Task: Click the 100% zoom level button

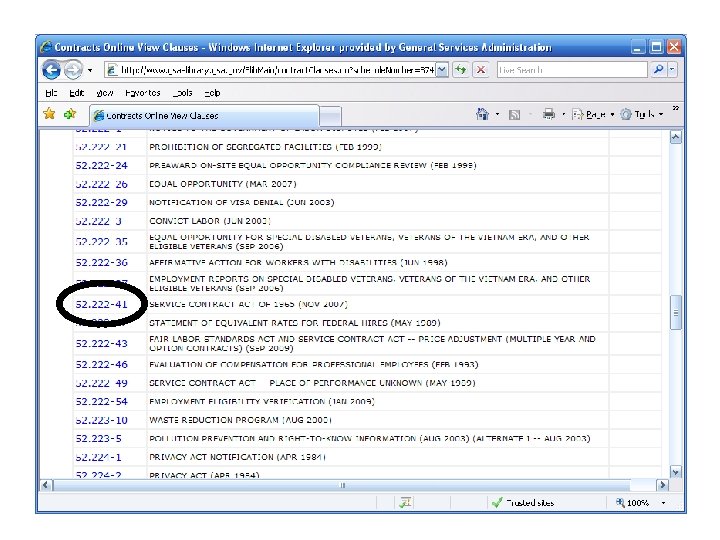Action: click(x=632, y=503)
